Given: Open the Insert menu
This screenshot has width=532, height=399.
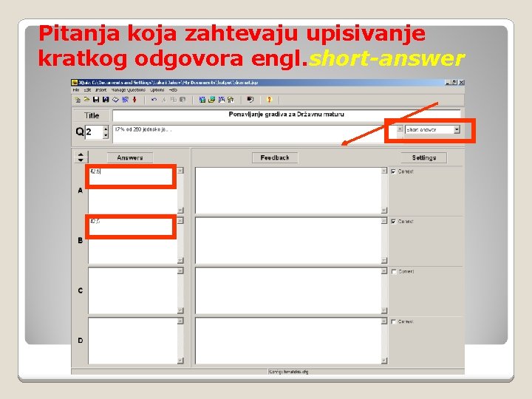Looking at the screenshot, I should pos(100,90).
